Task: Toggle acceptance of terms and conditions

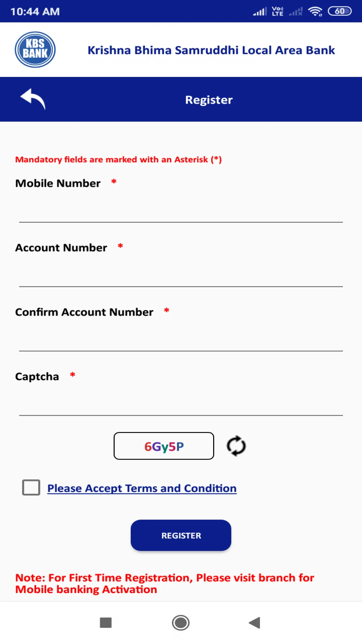Action: tap(31, 488)
